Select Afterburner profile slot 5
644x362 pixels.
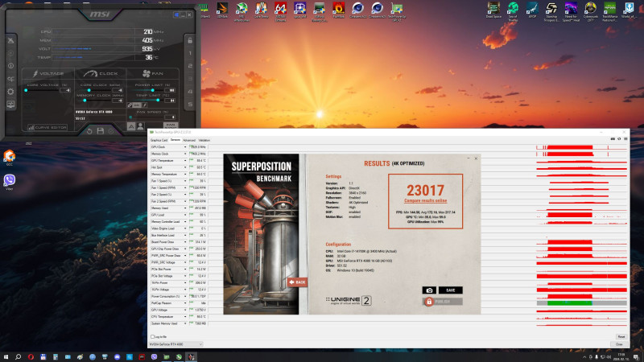pos(190,105)
